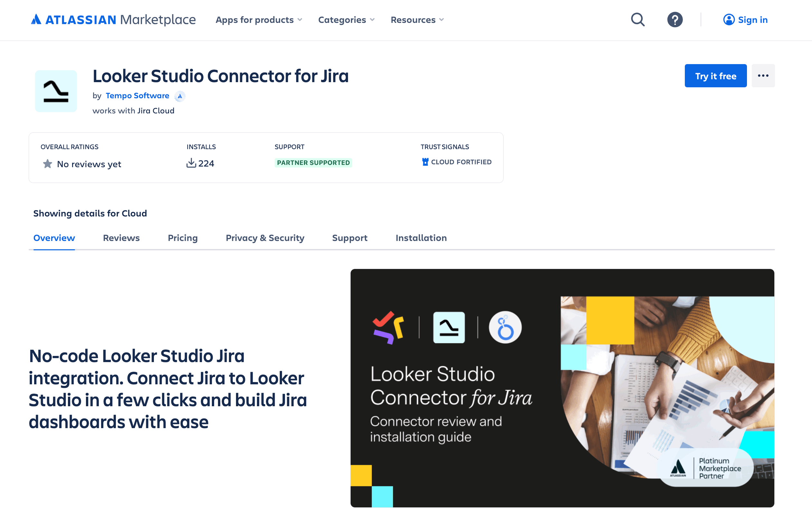The height and width of the screenshot is (518, 812).
Task: Click the Try it free button
Action: (x=715, y=76)
